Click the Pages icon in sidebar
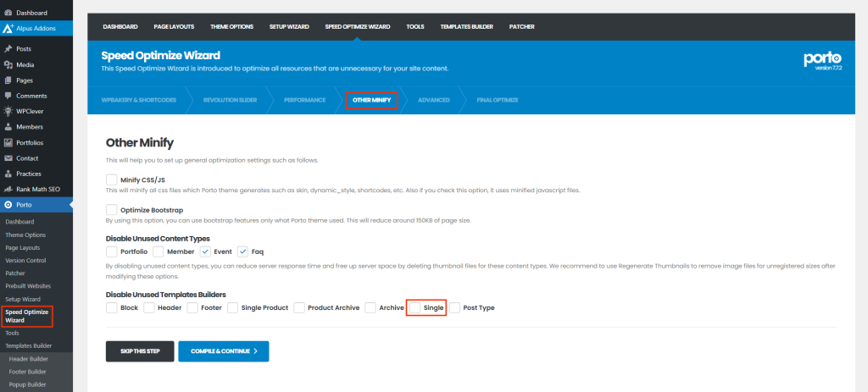The image size is (868, 392). 8,80
